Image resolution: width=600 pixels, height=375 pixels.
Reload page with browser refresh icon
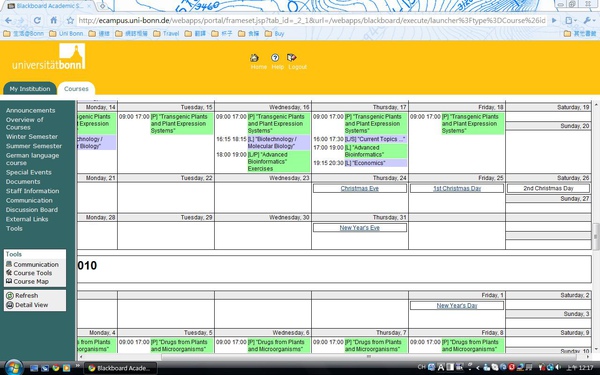37,20
